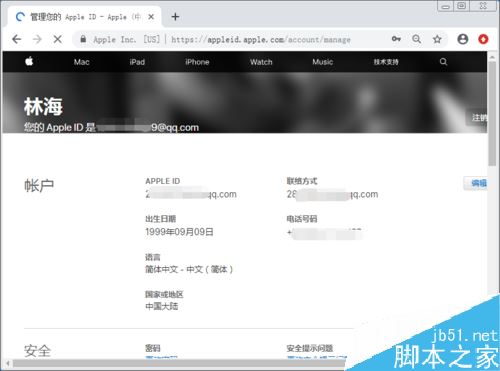Image resolution: width=500 pixels, height=371 pixels.
Task: Minimize the browser window
Action: [x=445, y=6]
